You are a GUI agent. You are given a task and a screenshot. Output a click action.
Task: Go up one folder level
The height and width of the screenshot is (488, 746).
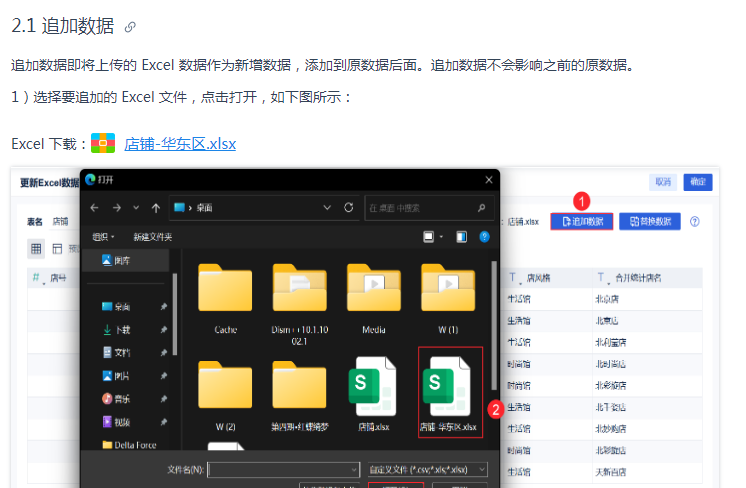pos(156,208)
